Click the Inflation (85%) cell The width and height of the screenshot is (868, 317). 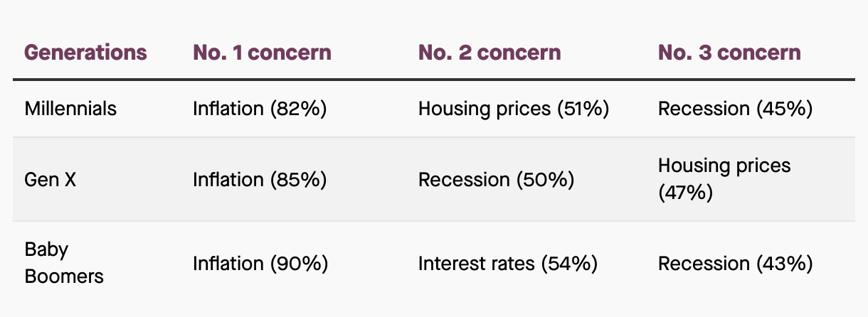point(260,180)
